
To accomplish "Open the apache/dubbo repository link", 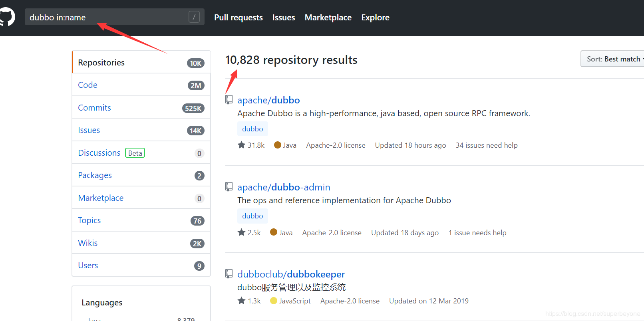I will (268, 100).
